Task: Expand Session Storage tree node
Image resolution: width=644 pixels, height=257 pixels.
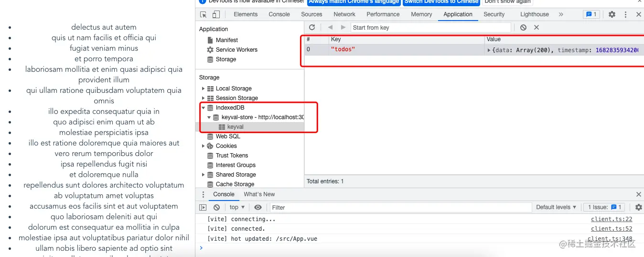Action: 204,98
